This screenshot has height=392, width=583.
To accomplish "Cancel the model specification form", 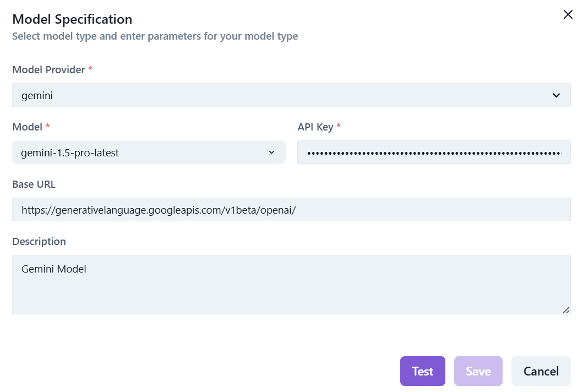I will pyautogui.click(x=541, y=371).
